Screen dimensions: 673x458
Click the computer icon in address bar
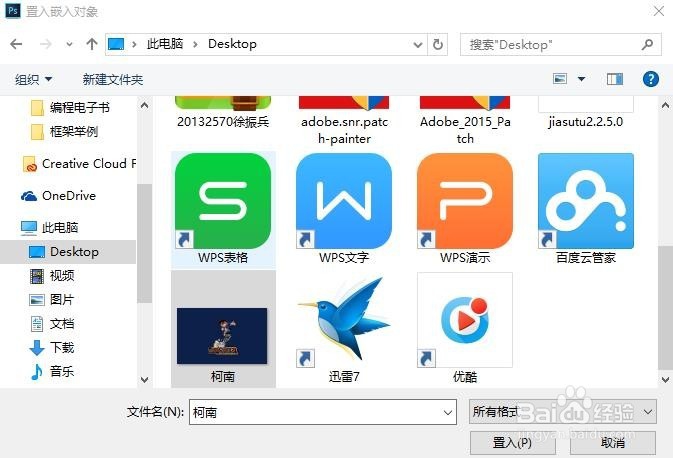tap(116, 44)
